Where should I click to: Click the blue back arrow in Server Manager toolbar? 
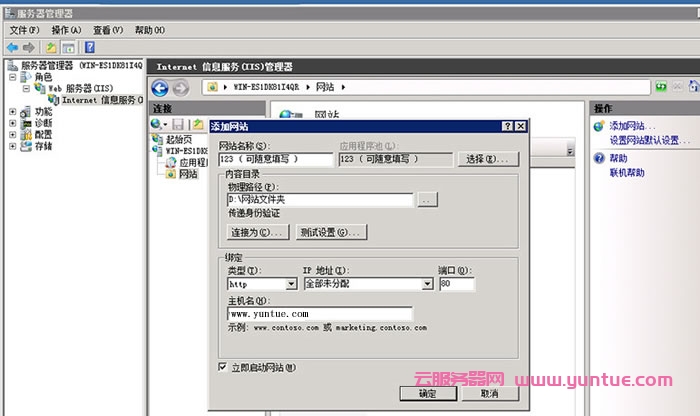[x=12, y=47]
